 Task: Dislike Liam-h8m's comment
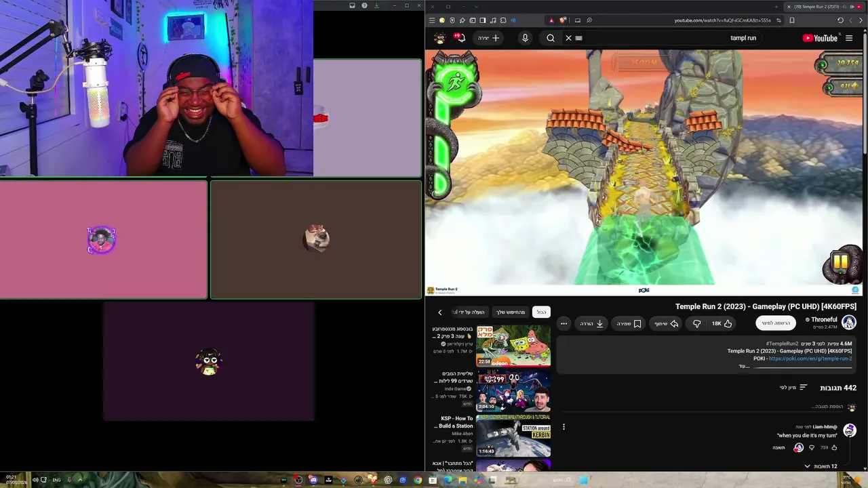point(812,447)
